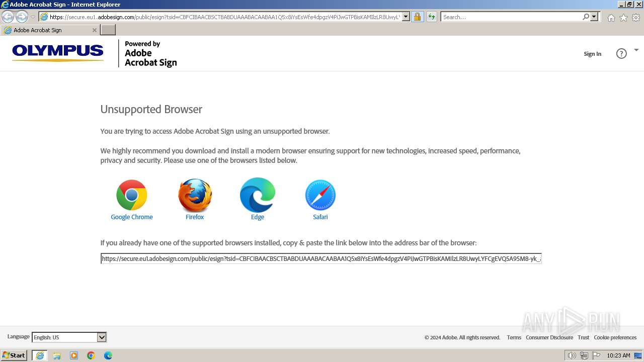The height and width of the screenshot is (362, 644).
Task: Select the Adobe Acrobat Sign tab
Action: (x=50, y=30)
